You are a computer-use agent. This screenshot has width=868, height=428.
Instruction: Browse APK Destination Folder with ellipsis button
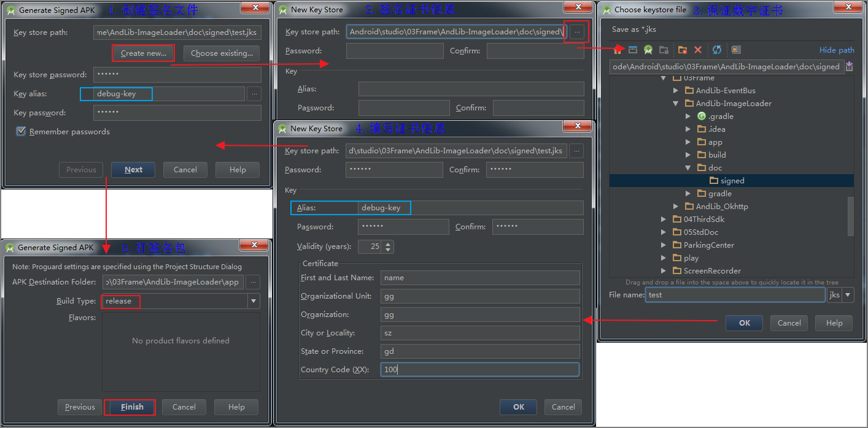(253, 282)
